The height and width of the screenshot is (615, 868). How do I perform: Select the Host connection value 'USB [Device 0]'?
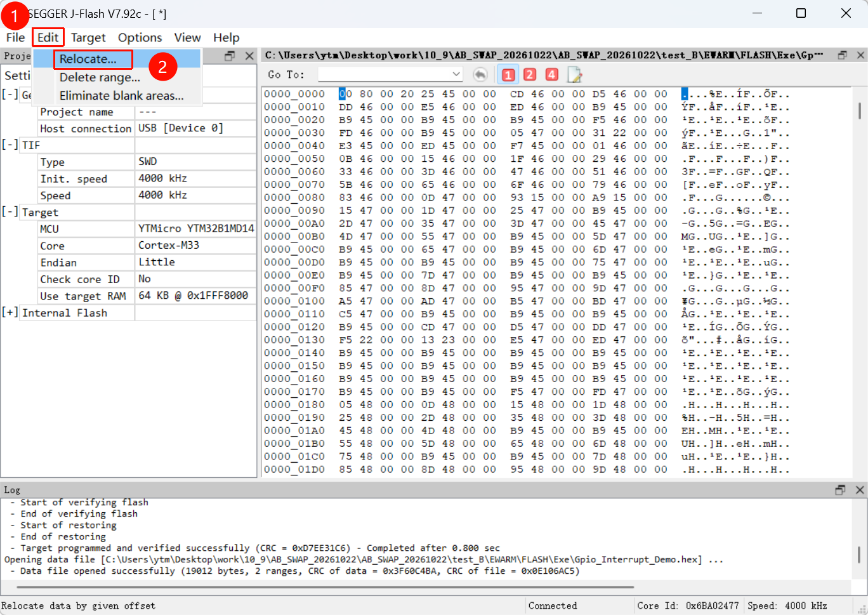click(x=195, y=128)
